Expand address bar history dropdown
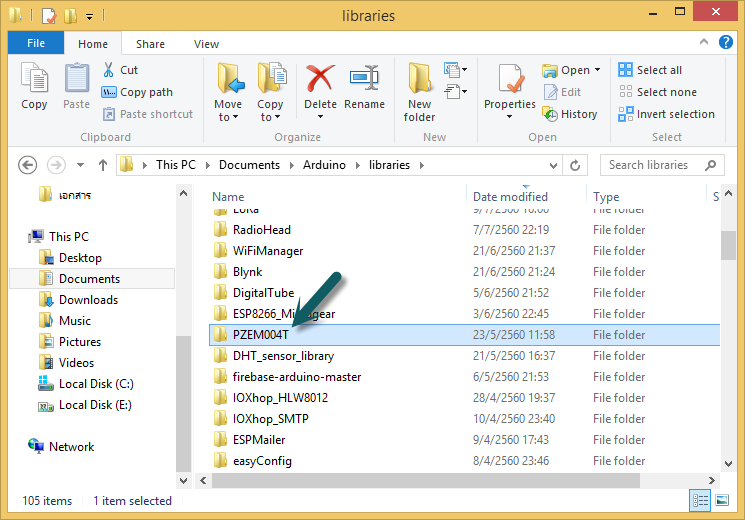Viewport: 745px width, 520px height. [x=553, y=165]
